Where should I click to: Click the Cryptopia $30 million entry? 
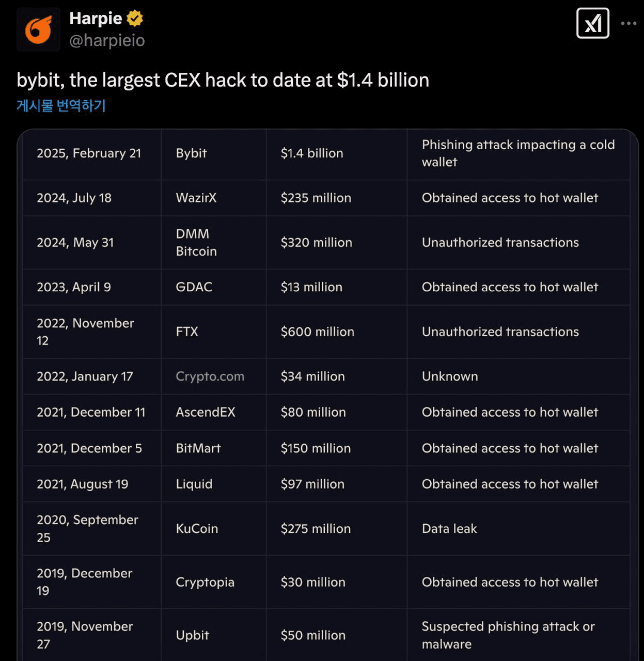[313, 582]
